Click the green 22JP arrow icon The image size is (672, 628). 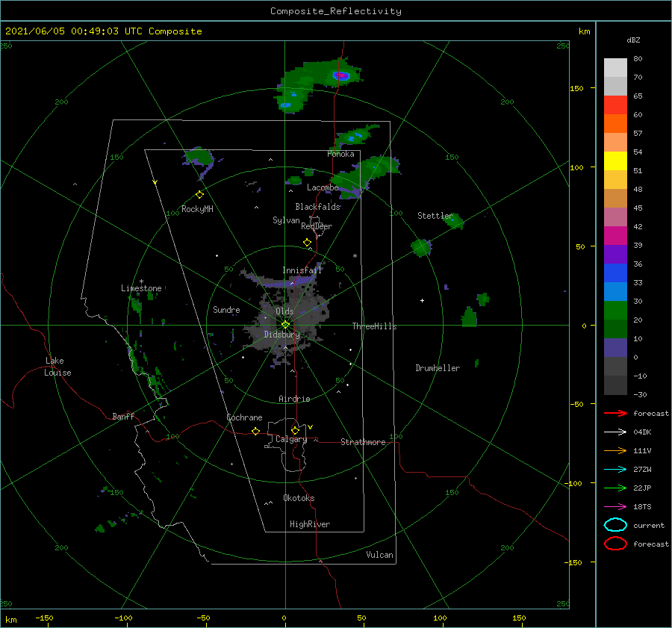coord(615,488)
